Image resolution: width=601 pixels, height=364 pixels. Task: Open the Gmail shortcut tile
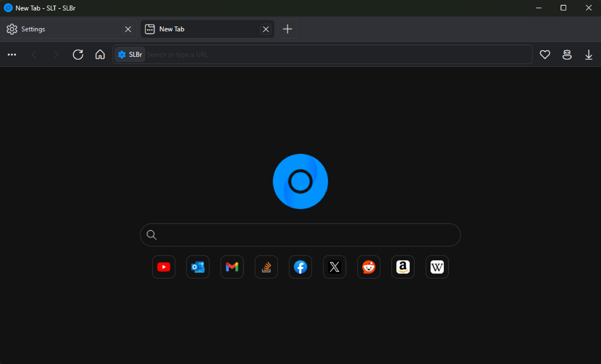click(x=232, y=267)
